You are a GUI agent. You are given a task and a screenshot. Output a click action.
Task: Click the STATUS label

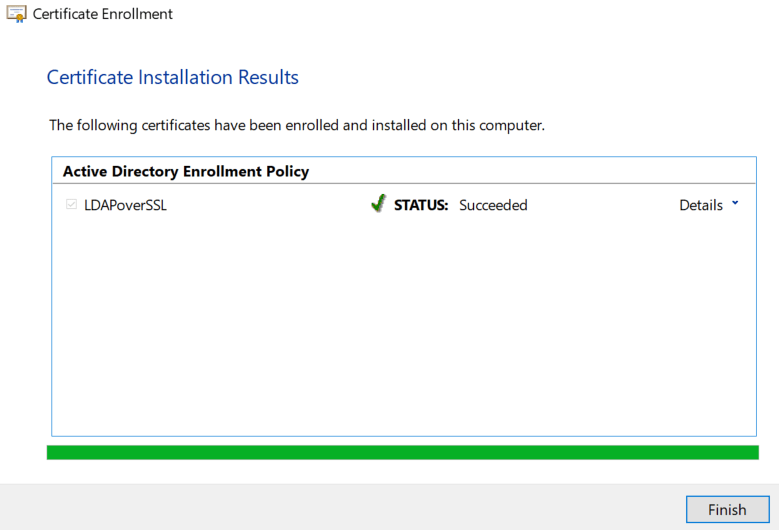click(421, 205)
